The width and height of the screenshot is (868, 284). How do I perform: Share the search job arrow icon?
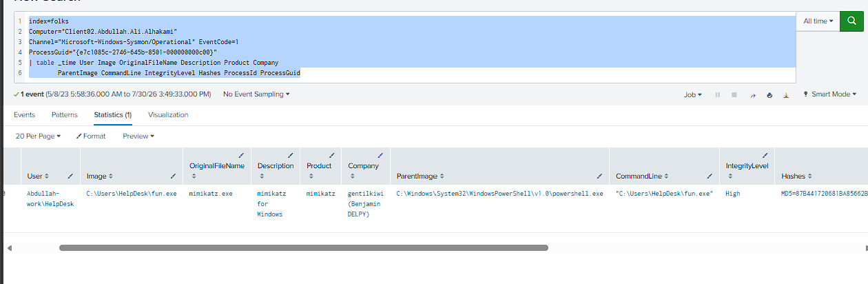(x=752, y=94)
